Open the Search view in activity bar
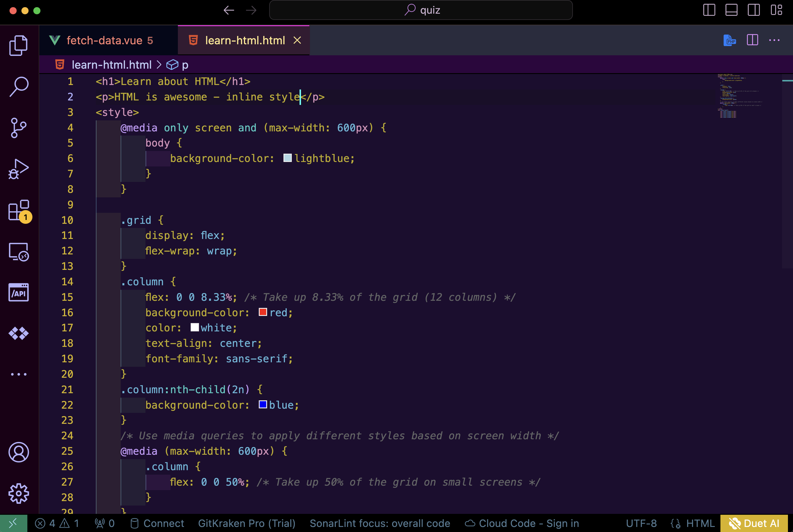 [x=18, y=86]
